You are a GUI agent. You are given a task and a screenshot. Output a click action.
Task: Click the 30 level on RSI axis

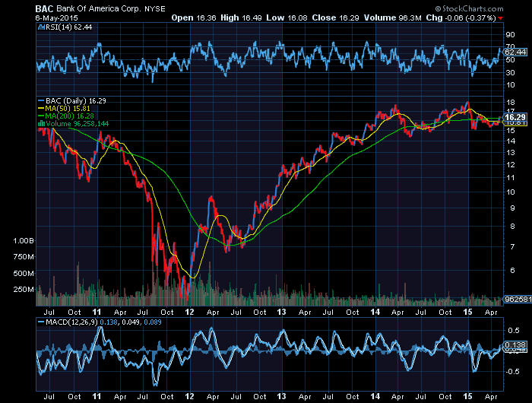pyautogui.click(x=510, y=73)
